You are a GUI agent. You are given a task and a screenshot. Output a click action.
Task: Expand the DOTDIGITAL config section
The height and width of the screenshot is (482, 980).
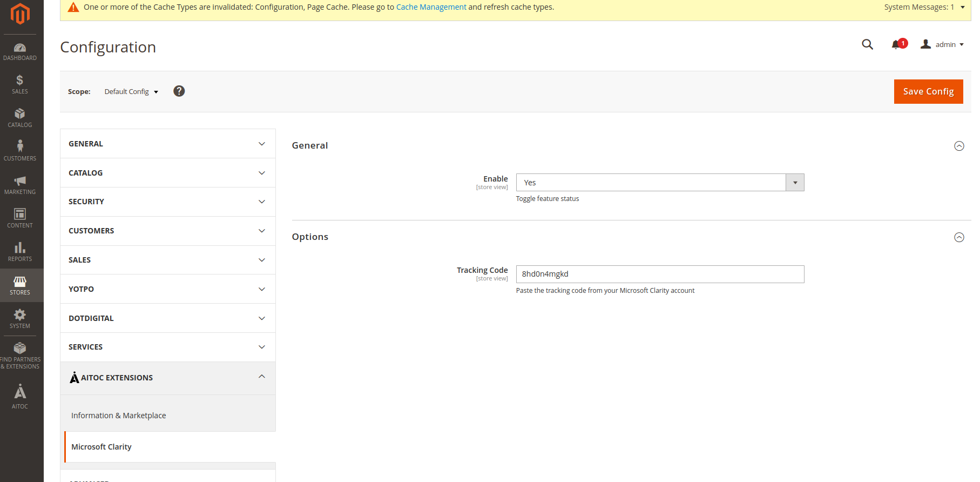click(x=168, y=318)
